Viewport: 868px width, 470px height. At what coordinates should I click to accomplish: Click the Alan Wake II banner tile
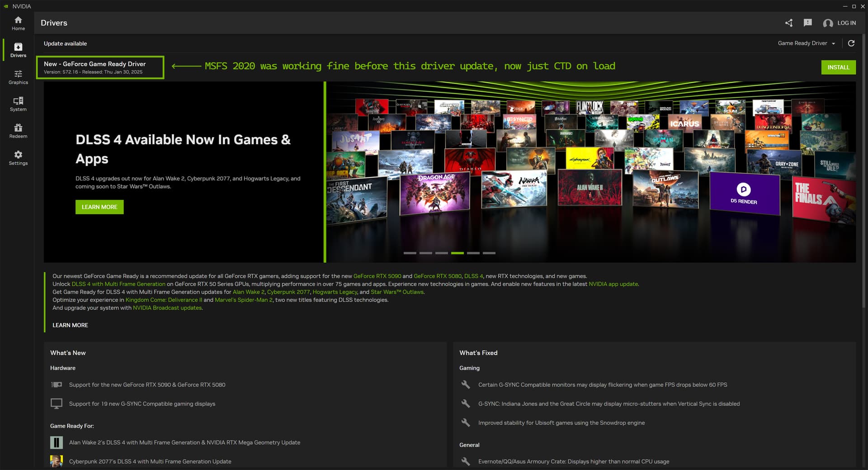click(x=590, y=188)
